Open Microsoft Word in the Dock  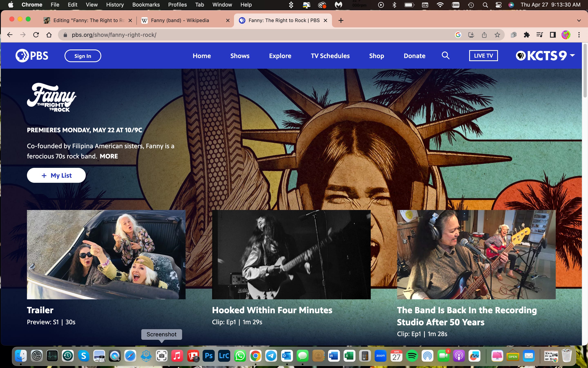point(334,356)
